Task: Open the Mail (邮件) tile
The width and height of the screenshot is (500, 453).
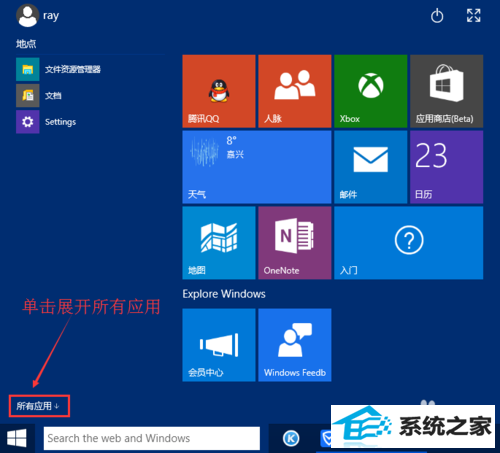Action: pos(371,167)
